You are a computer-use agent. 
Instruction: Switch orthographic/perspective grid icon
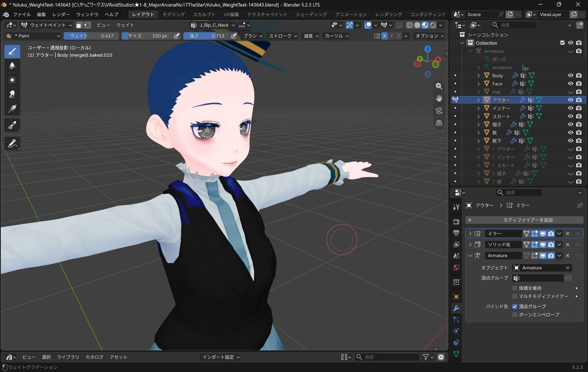[439, 123]
